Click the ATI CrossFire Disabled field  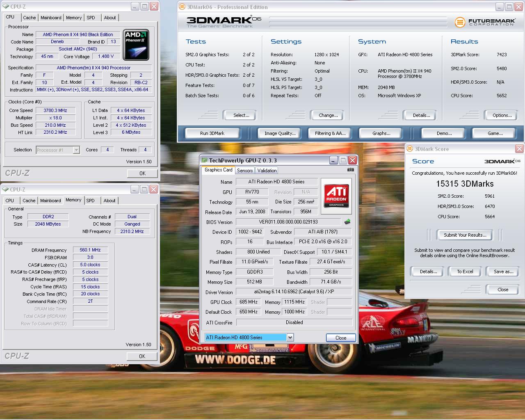click(294, 322)
